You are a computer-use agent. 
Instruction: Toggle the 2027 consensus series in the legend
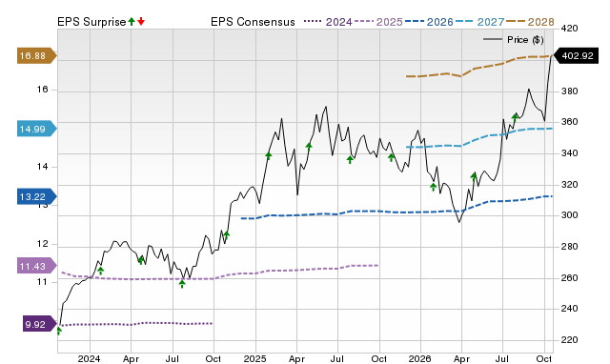[x=479, y=22]
